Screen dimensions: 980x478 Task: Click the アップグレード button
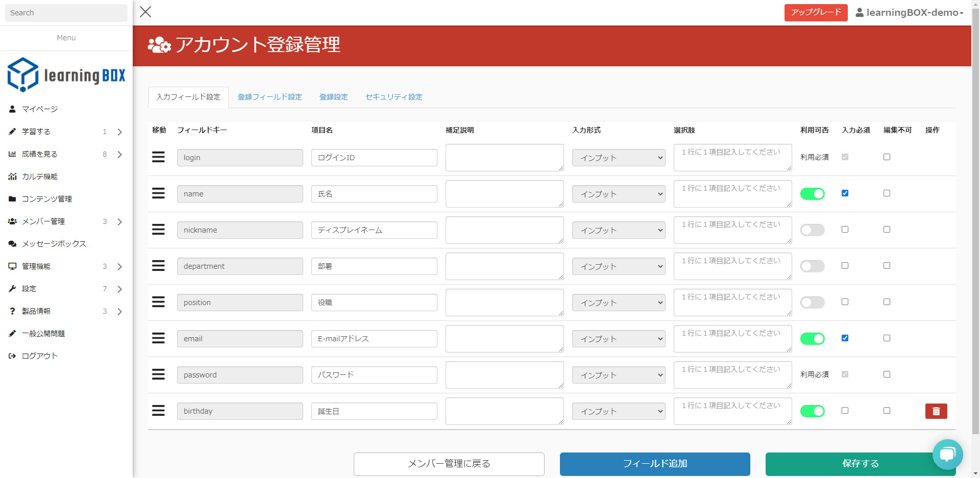[x=816, y=13]
